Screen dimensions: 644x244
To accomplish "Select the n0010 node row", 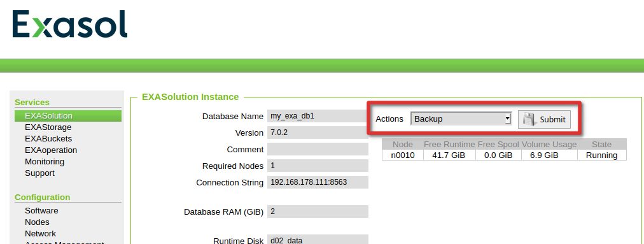I will (504, 155).
